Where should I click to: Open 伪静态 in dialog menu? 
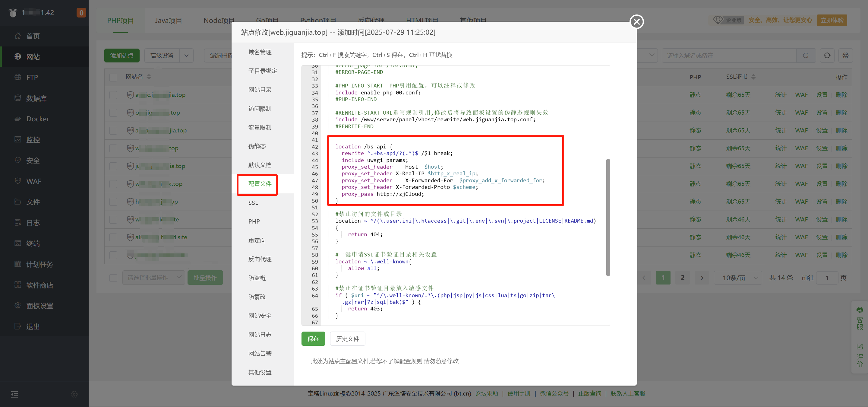click(x=257, y=146)
